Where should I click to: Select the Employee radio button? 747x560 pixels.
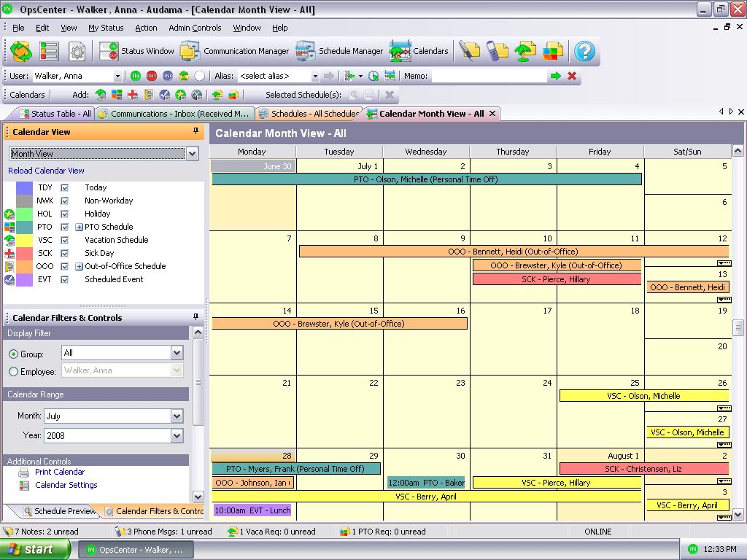pyautogui.click(x=13, y=372)
